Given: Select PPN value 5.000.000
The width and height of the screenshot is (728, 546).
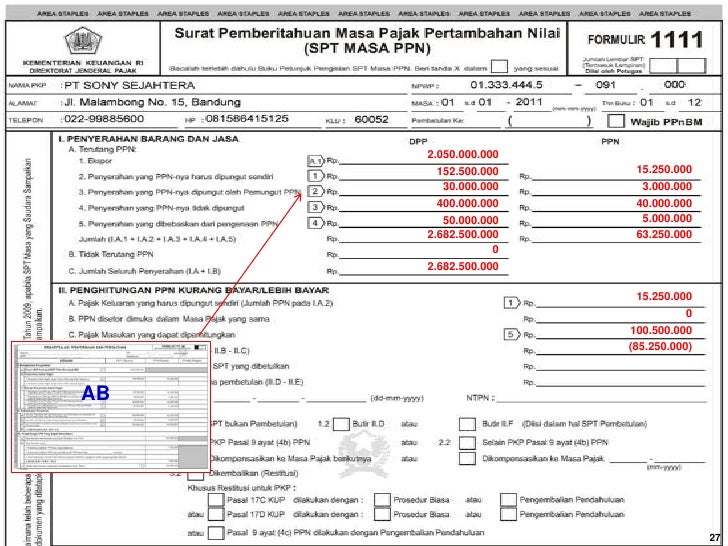Looking at the screenshot, I should click(667, 218).
